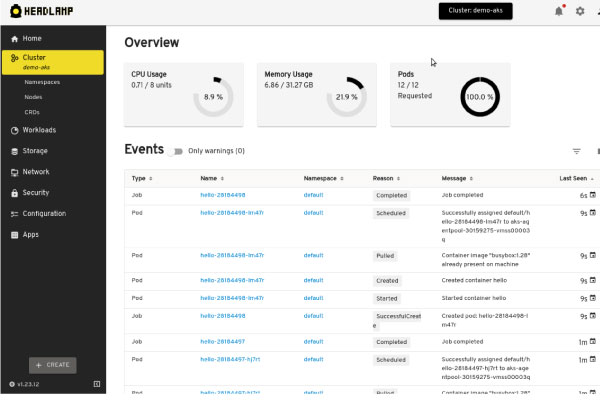Click 'Created container hello' message

coord(474,281)
